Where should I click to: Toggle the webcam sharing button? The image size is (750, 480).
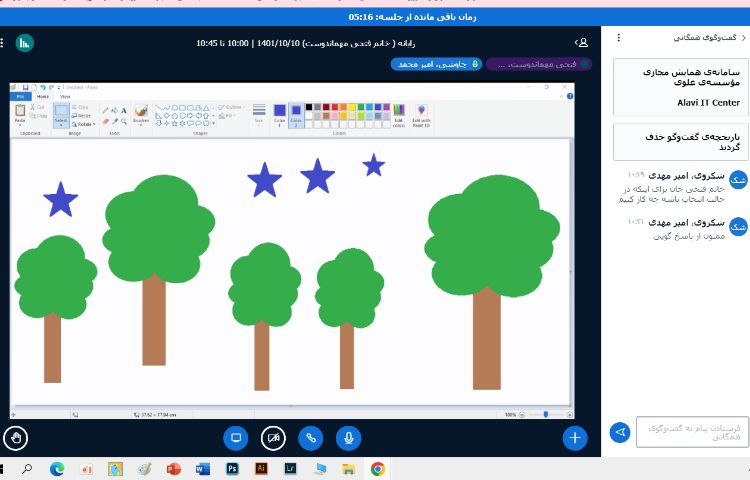point(274,437)
